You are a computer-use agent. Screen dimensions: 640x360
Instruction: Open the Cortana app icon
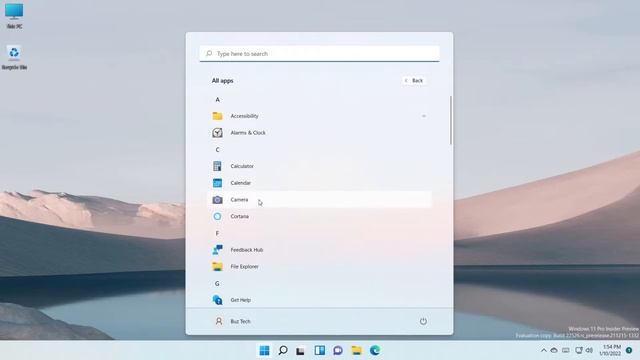217,216
